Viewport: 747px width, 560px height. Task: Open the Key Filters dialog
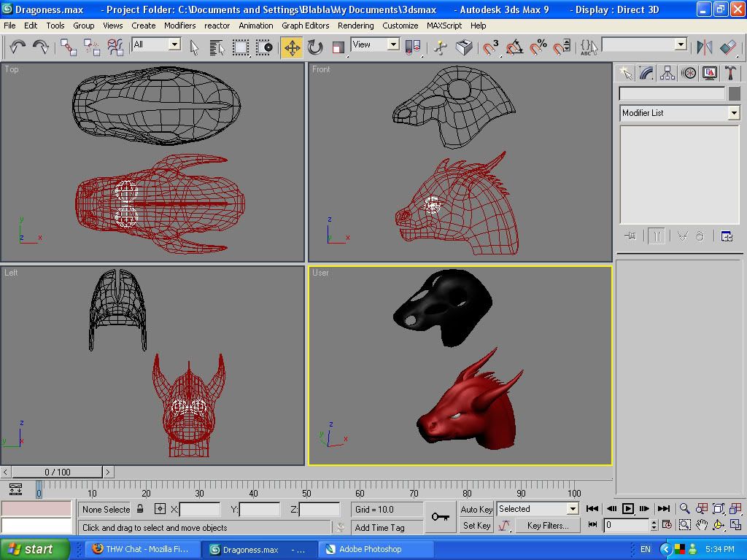[x=548, y=526]
